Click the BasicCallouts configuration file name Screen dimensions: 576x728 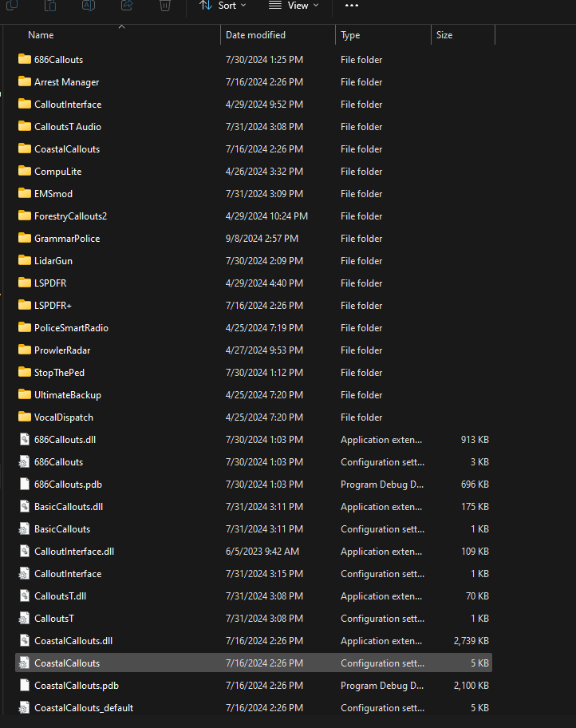click(62, 529)
